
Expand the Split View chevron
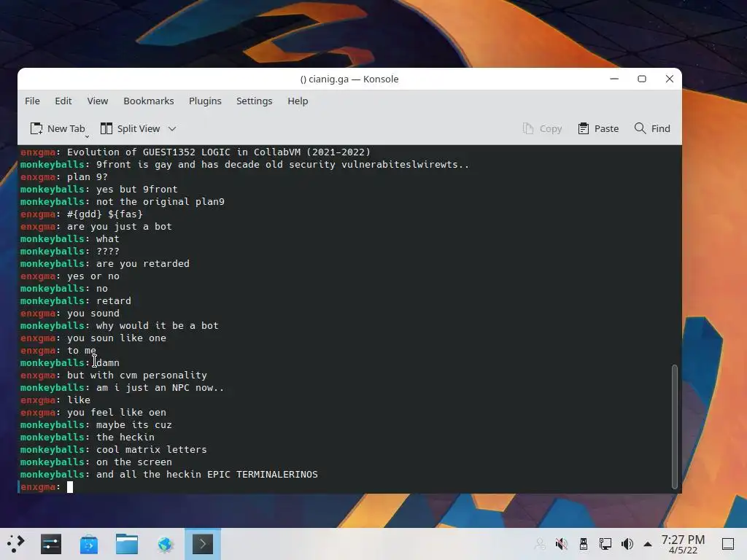[x=172, y=128]
